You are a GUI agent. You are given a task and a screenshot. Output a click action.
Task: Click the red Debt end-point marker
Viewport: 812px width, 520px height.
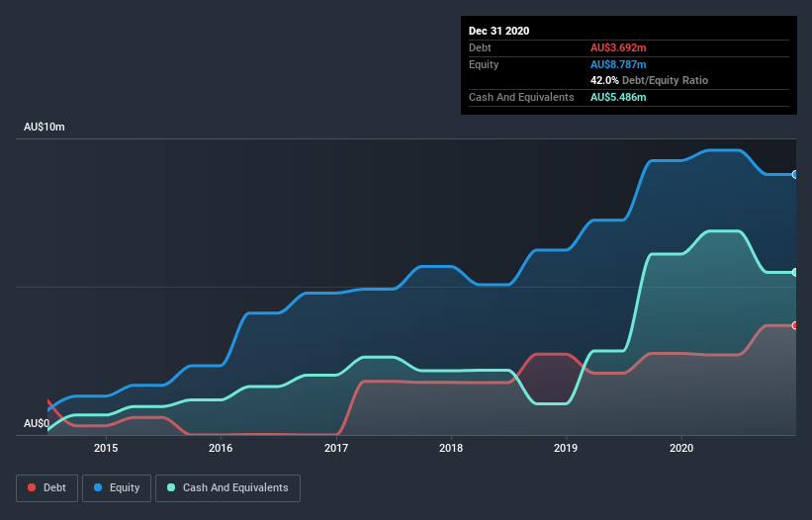(795, 325)
